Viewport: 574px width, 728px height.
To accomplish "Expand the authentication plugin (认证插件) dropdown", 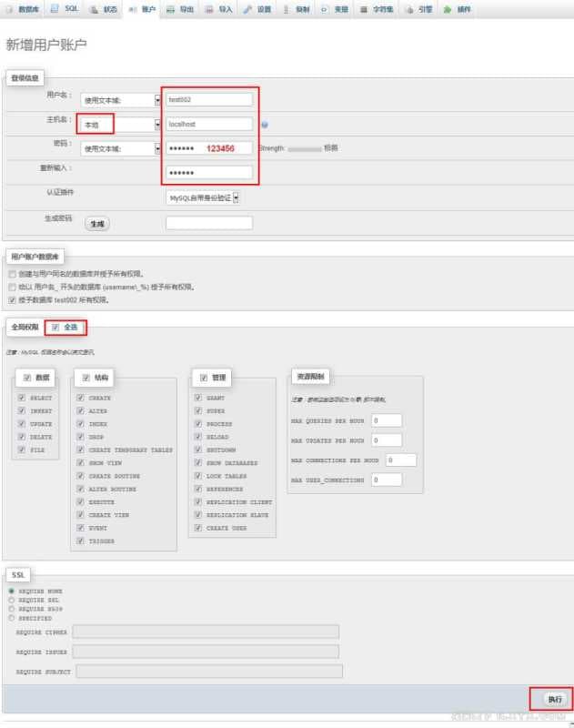I will coord(203,197).
